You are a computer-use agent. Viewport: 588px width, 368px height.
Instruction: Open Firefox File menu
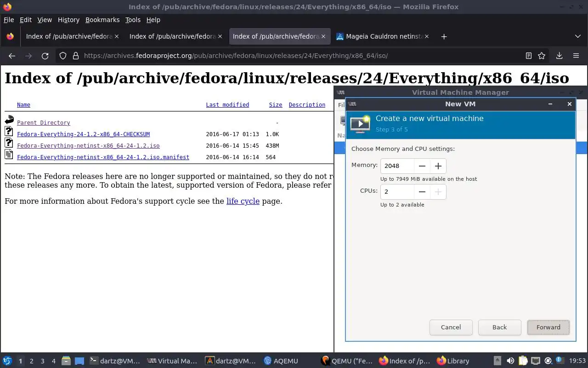(9, 20)
